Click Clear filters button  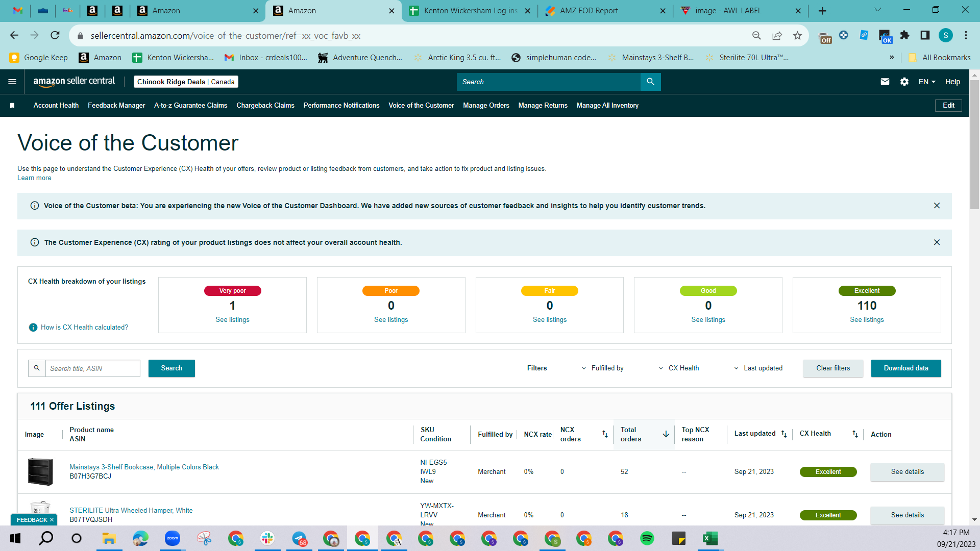coord(833,368)
